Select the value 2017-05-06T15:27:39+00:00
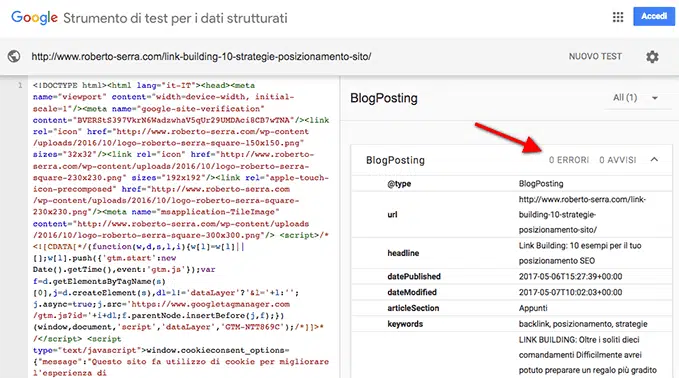 570,276
